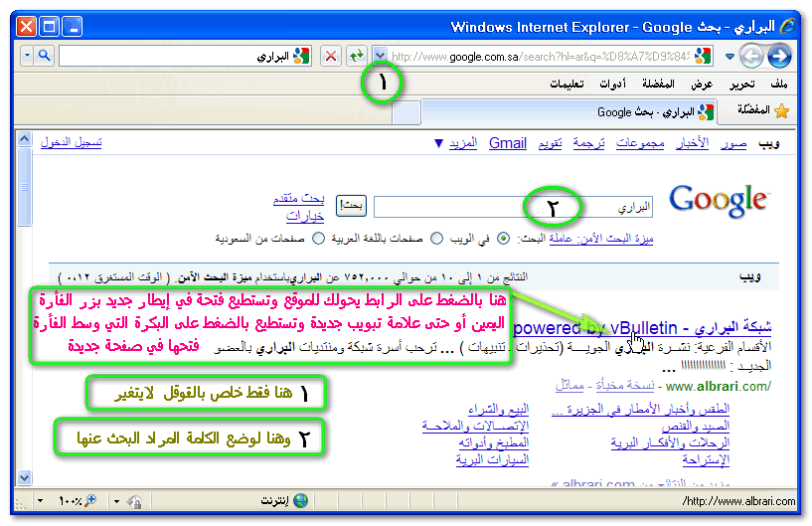The height and width of the screenshot is (526, 812).
Task: Select the صفحات باللغة العربية radio button
Action: tap(437, 239)
